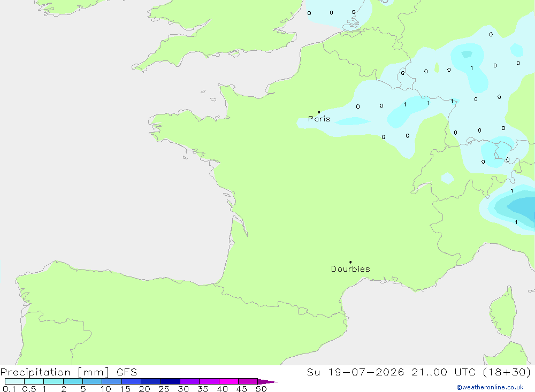Select the 0.1 mm lightest cyan legend swatch
Image resolution: width=535 pixels, height=392 pixels.
14,381
